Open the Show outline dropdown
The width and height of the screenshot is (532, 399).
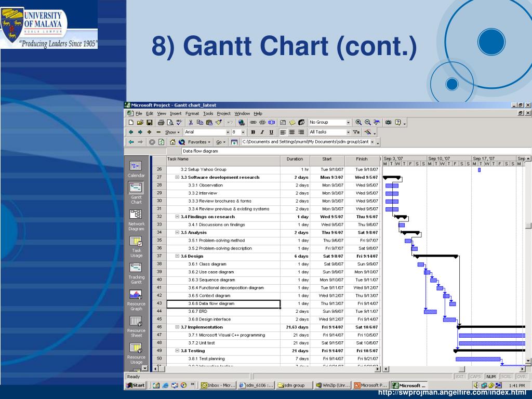[172, 132]
